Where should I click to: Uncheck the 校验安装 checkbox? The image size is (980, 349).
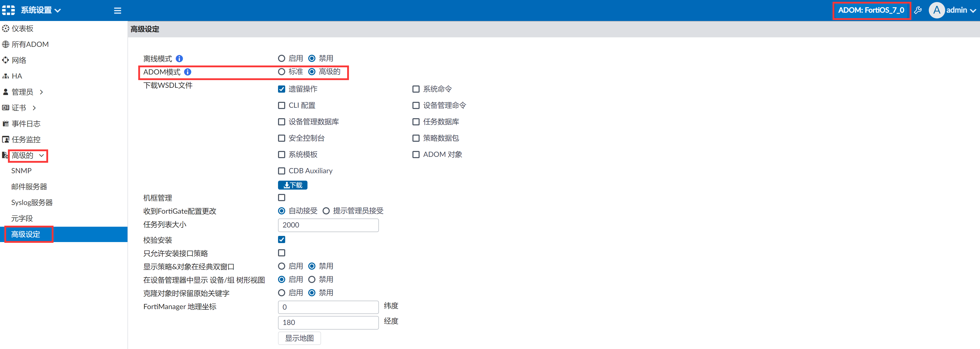pos(282,239)
